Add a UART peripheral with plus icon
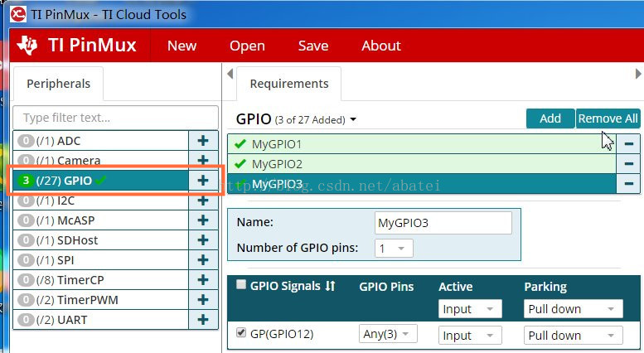This screenshot has width=644, height=353. pyautogui.click(x=203, y=319)
